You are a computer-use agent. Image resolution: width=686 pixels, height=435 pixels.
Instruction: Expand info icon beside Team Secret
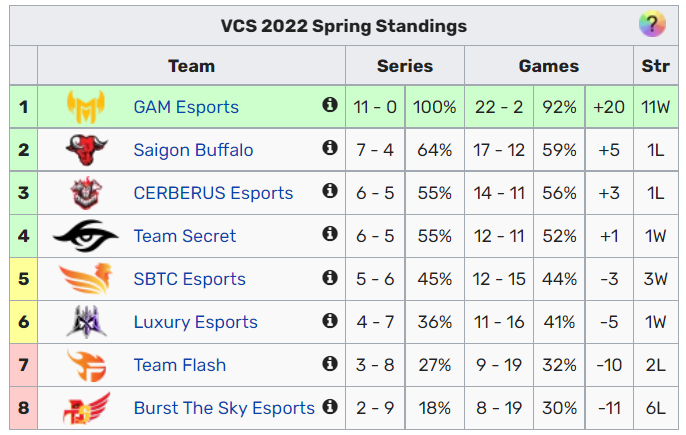coord(329,234)
